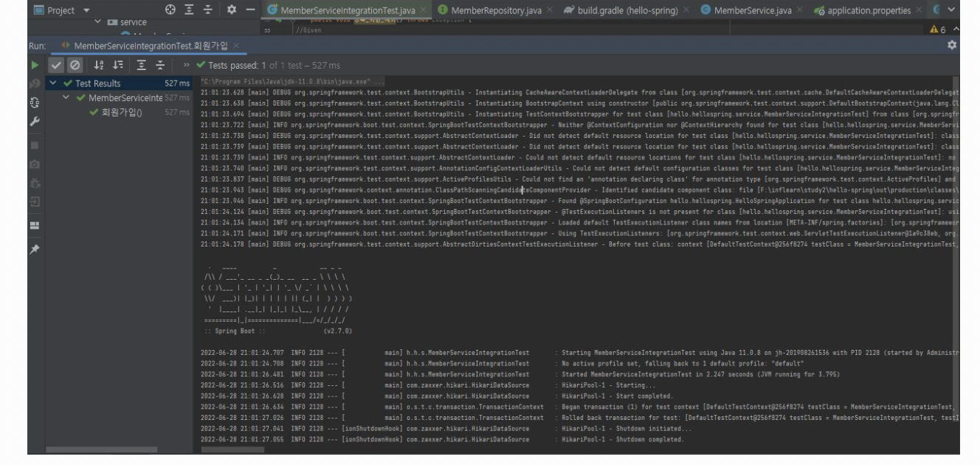Collapse the MemberServiceInte test class node

(67, 97)
